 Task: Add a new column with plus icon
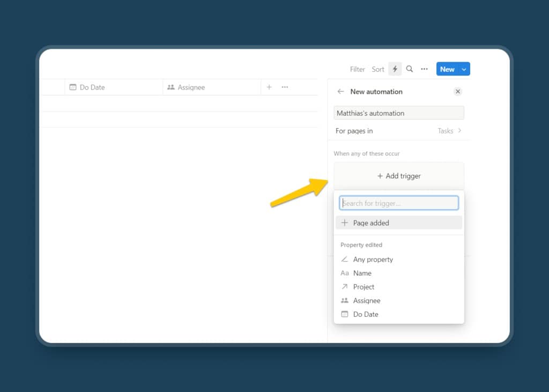[x=269, y=87]
